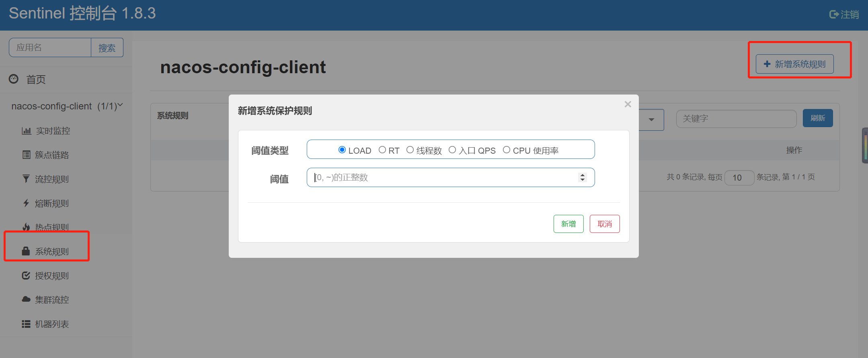Screen dimensions: 868x358
Task: Go to 流控规则 page
Action: tap(52, 179)
